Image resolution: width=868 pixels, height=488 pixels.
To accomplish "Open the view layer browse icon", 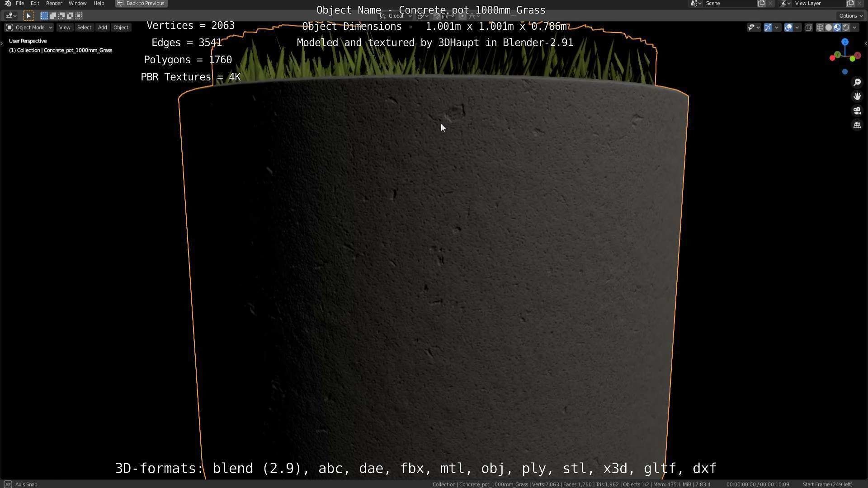I will pyautogui.click(x=785, y=3).
